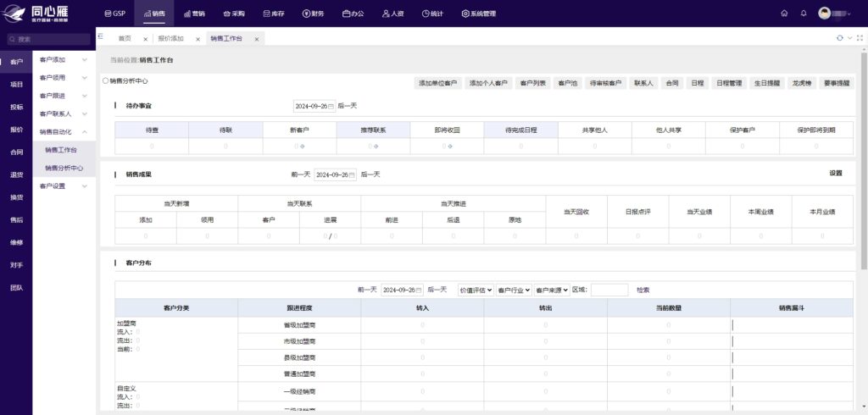The height and width of the screenshot is (415, 868).
Task: Close the 销售工作台 tab
Action: (x=256, y=39)
